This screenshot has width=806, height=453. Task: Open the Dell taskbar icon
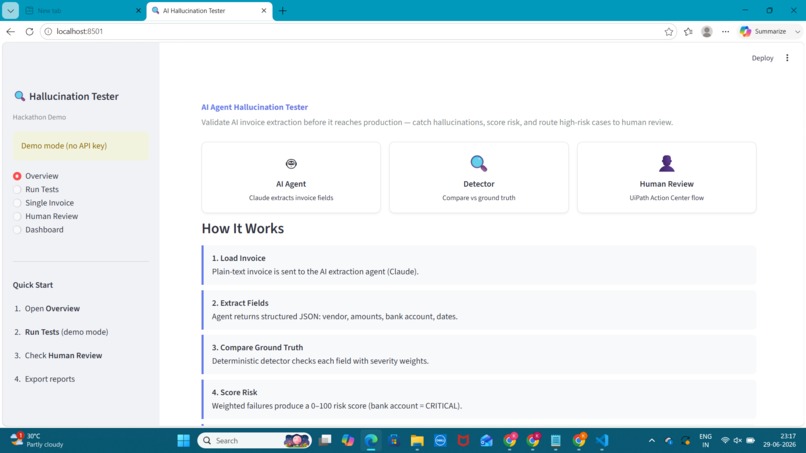pos(441,441)
